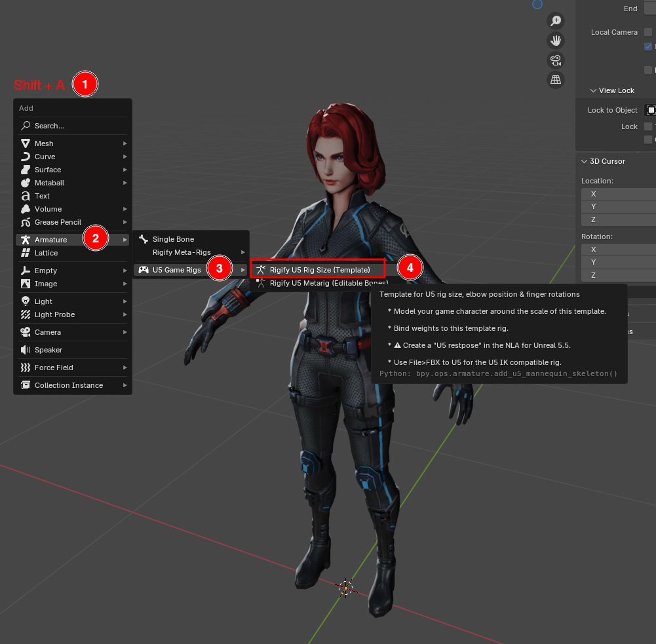Click the gamepad icon beside U5 Game Rigs
This screenshot has height=644, width=656.
click(x=143, y=269)
